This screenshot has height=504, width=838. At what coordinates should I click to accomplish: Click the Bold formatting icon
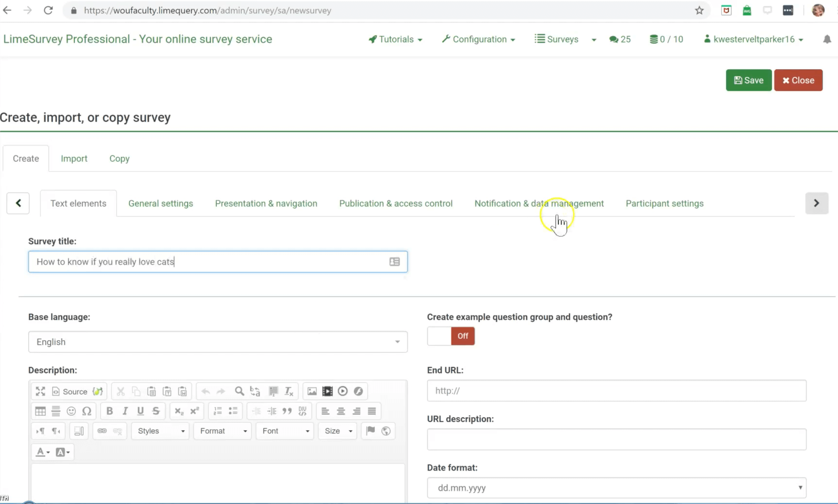(110, 411)
